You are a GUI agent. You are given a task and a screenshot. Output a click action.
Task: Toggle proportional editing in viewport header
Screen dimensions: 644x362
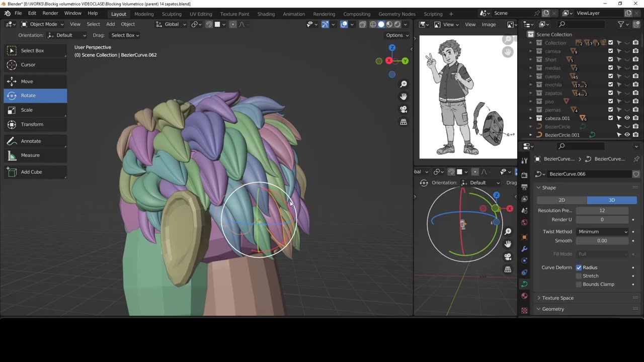232,24
